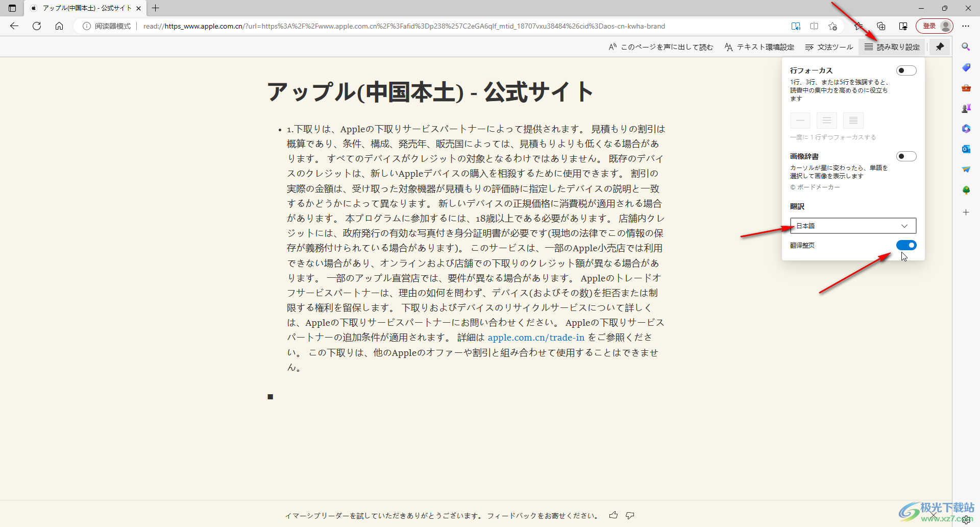Turn off the 翻译整页 translate page switch
The width and height of the screenshot is (980, 527).
906,245
